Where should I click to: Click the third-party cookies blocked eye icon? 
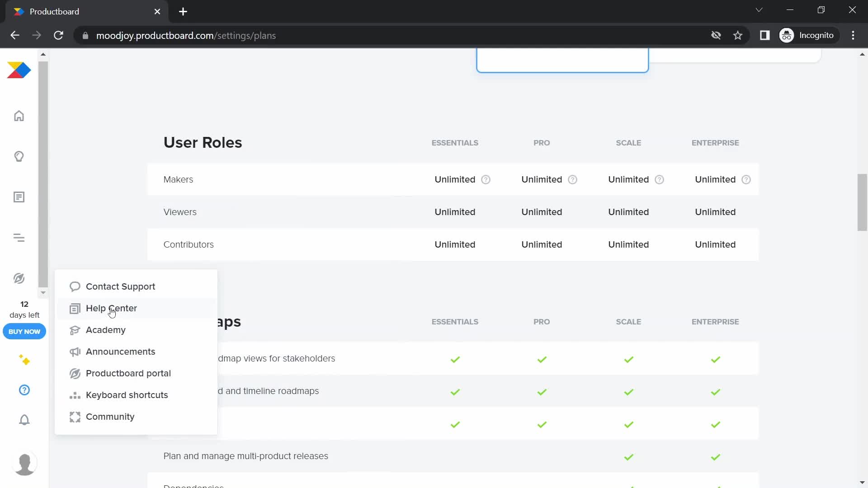716,35
